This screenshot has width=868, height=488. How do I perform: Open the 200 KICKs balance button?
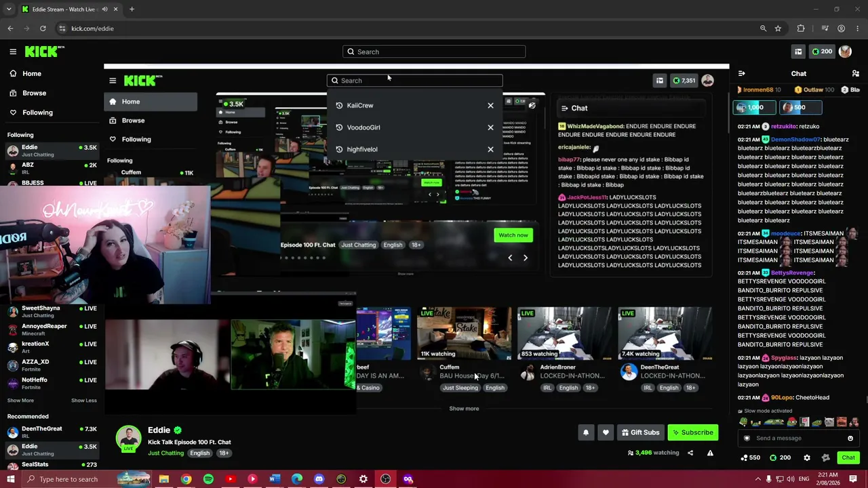(x=822, y=52)
